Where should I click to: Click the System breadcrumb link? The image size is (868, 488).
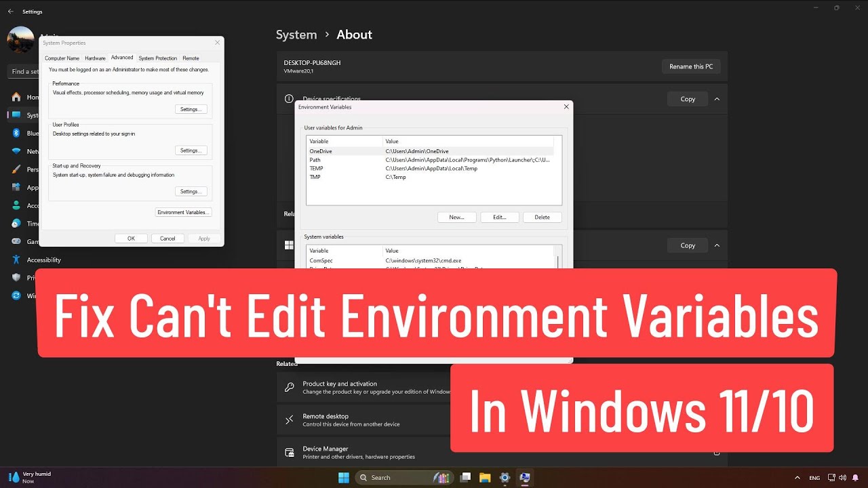click(296, 35)
